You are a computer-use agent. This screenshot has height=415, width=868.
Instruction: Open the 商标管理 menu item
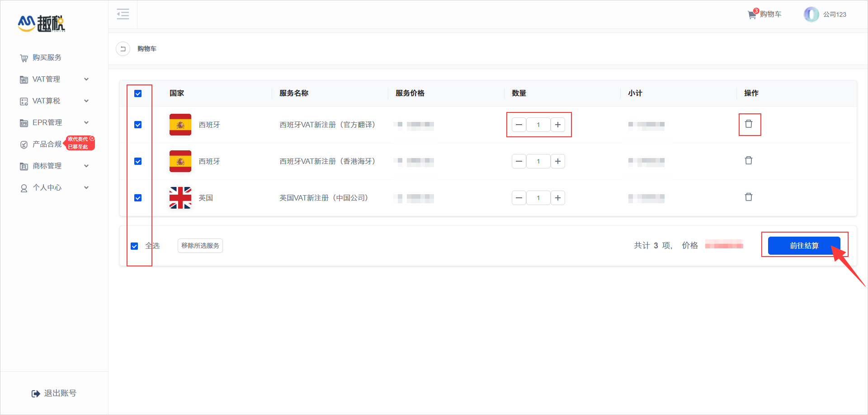pyautogui.click(x=47, y=166)
